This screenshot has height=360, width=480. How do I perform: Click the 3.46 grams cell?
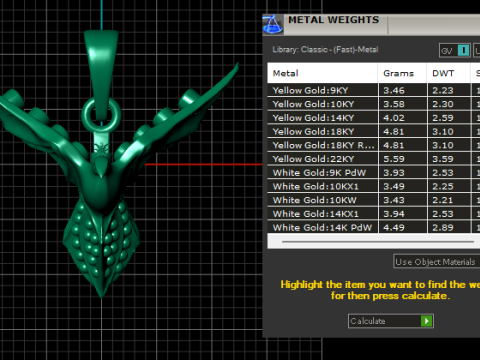(402, 90)
